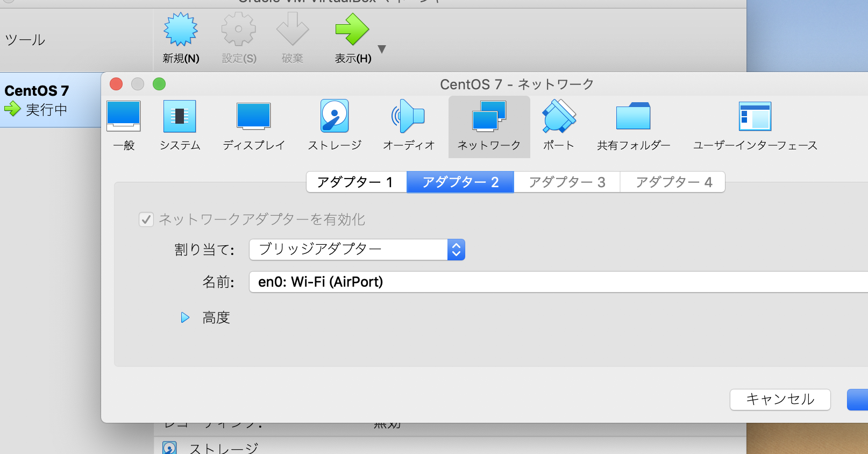
Task: Open the System (システム) settings pane
Action: 180,126
